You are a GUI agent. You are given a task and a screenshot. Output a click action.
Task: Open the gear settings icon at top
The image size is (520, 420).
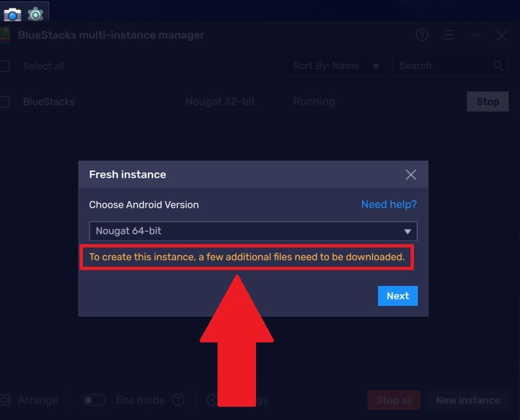click(x=36, y=15)
